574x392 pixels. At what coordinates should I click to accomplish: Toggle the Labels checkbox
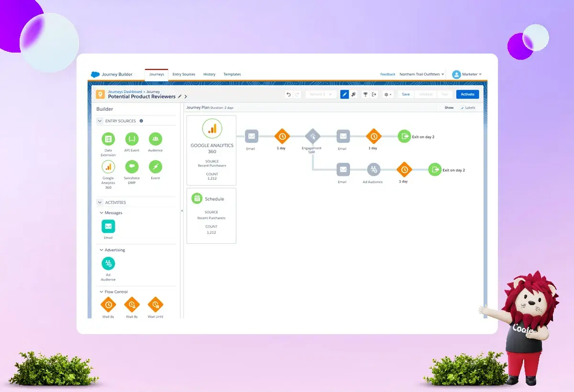[x=462, y=108]
